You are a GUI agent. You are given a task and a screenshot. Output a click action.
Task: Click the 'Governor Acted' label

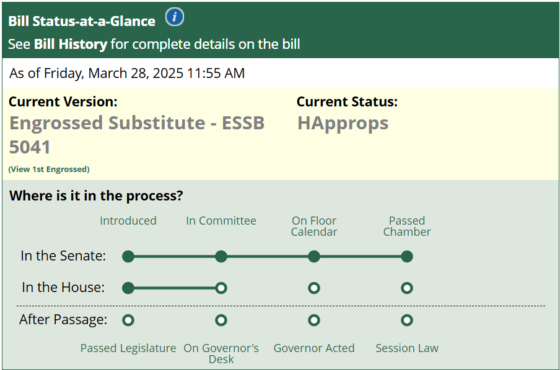(x=314, y=348)
